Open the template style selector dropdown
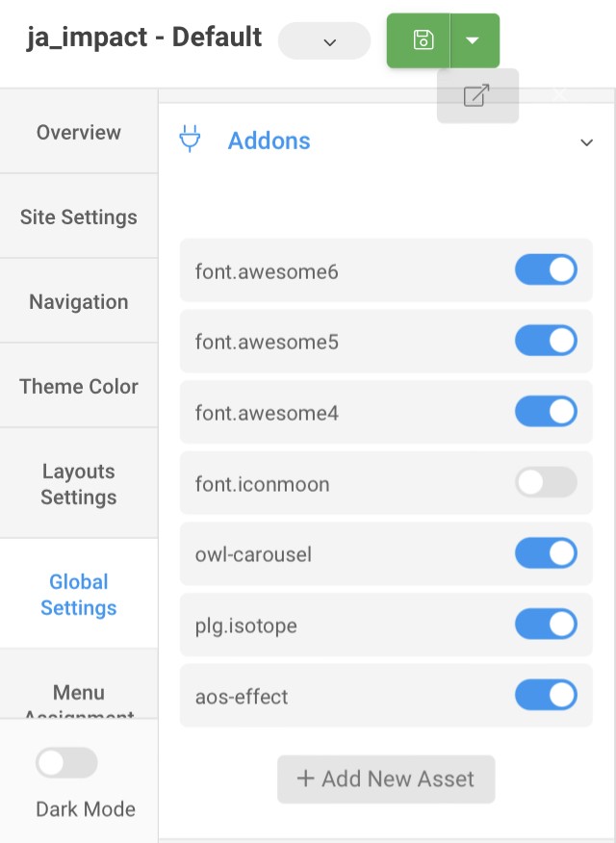The height and width of the screenshot is (843, 616). 324,41
